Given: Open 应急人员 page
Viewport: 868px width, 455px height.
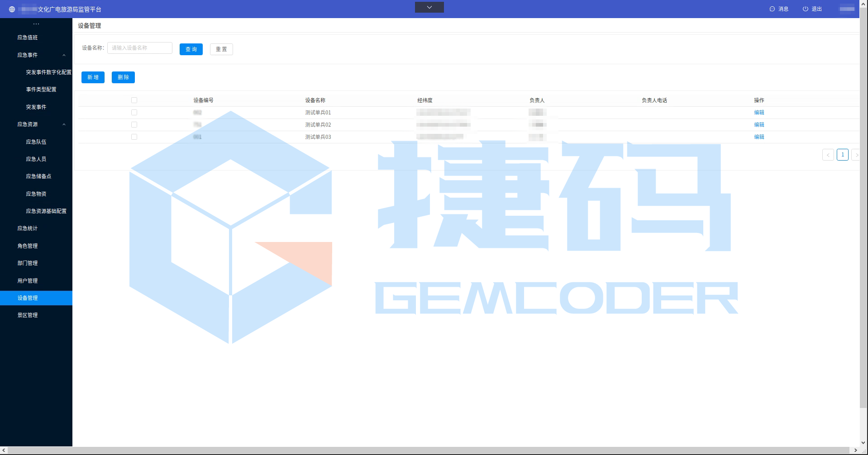Looking at the screenshot, I should coord(36,159).
